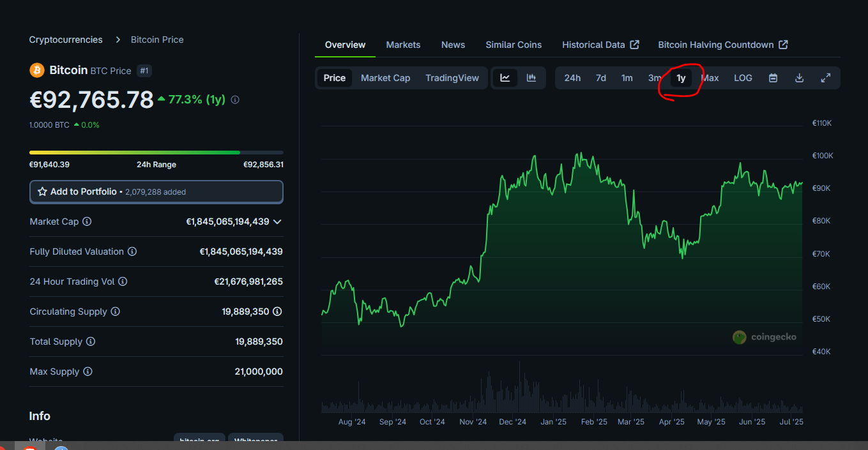Click the 24h Range progress bar
The width and height of the screenshot is (868, 450).
click(x=156, y=153)
